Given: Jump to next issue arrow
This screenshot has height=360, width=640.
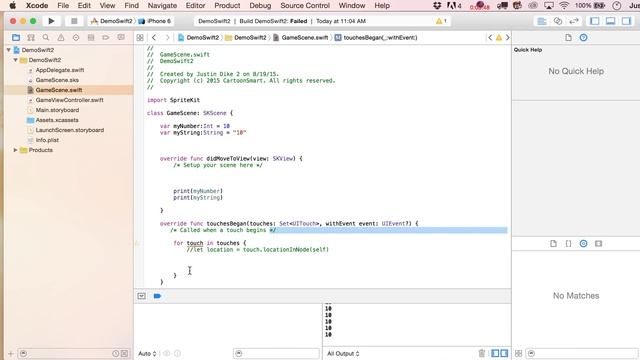Looking at the screenshot, I should tap(507, 38).
